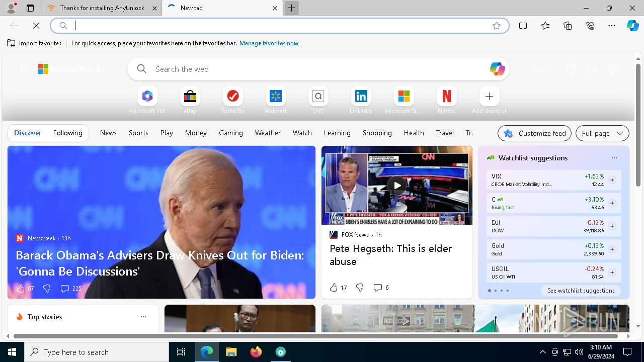Open File Explorer from taskbar
The height and width of the screenshot is (362, 644).
click(231, 352)
